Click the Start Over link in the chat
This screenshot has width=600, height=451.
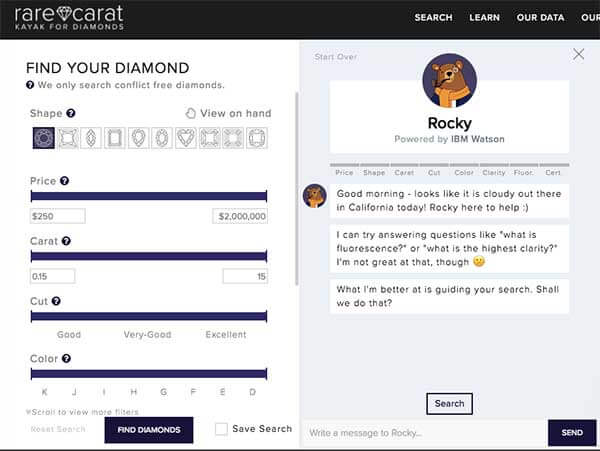click(336, 57)
